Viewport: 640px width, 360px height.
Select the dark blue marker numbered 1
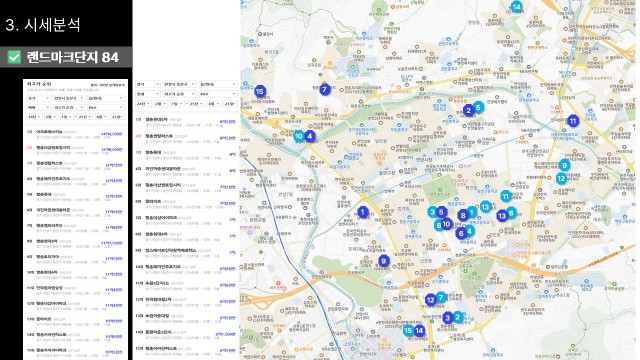point(362,212)
